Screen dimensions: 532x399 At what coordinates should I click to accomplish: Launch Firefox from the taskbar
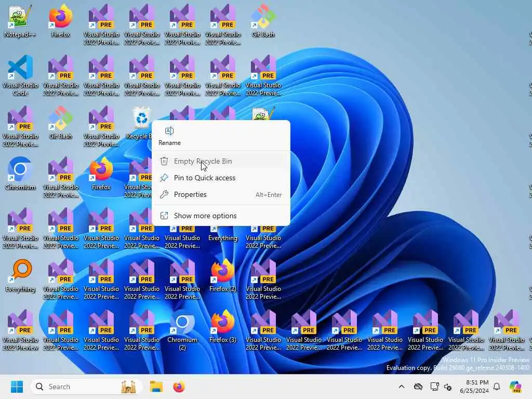(179, 387)
